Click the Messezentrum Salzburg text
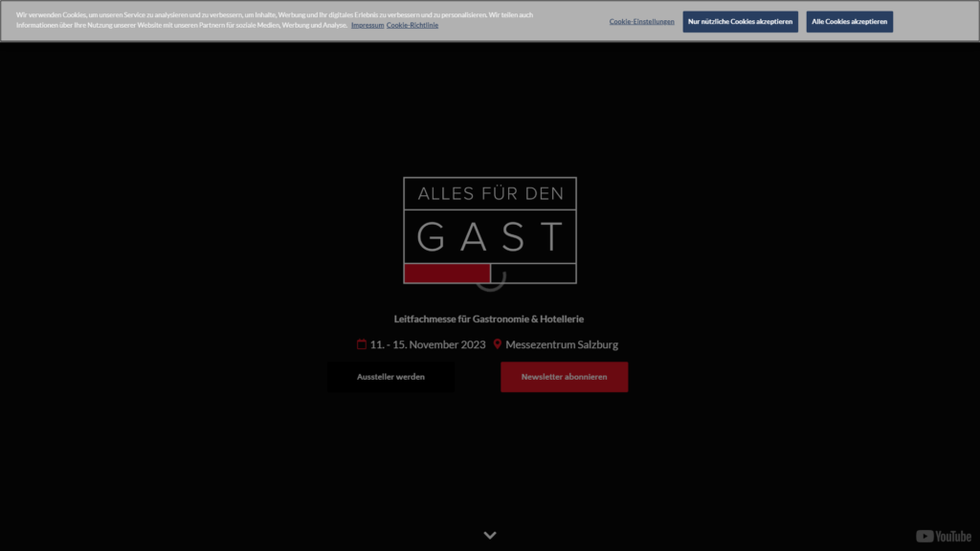 561,344
